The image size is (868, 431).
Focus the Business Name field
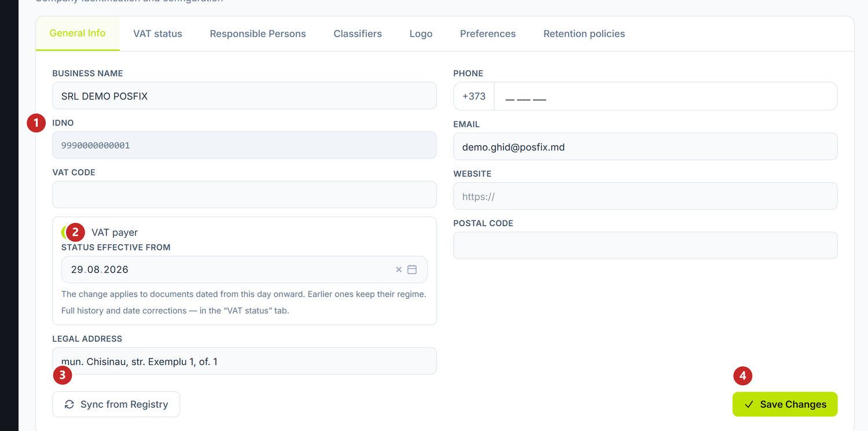pyautogui.click(x=244, y=95)
